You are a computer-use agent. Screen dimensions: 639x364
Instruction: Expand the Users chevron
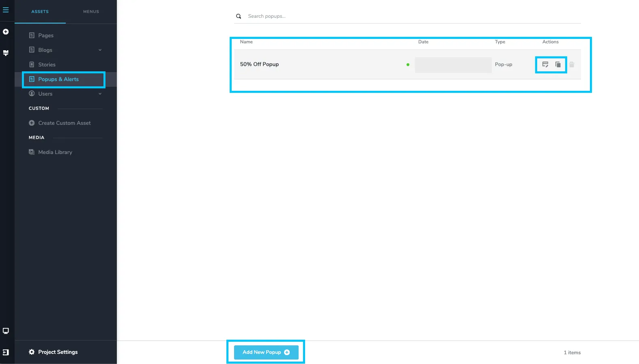point(100,94)
